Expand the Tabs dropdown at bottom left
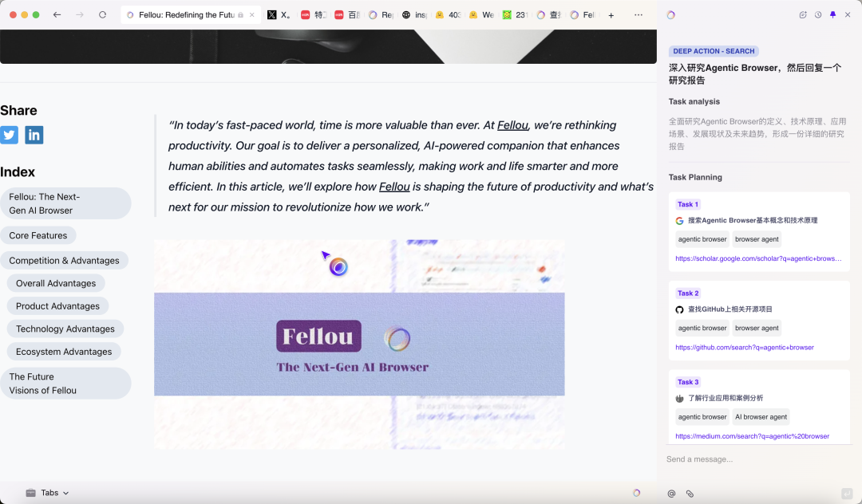Image resolution: width=862 pixels, height=504 pixels. coord(47,493)
